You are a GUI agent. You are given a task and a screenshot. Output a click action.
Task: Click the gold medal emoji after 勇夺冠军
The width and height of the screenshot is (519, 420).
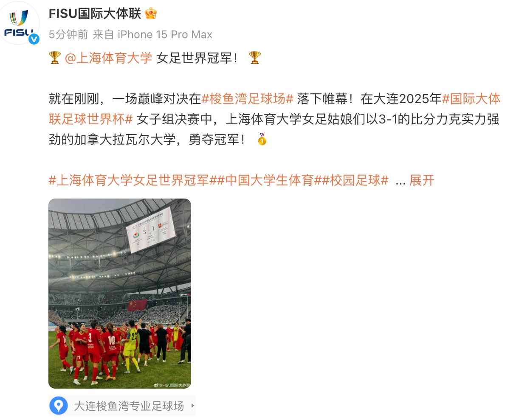262,139
